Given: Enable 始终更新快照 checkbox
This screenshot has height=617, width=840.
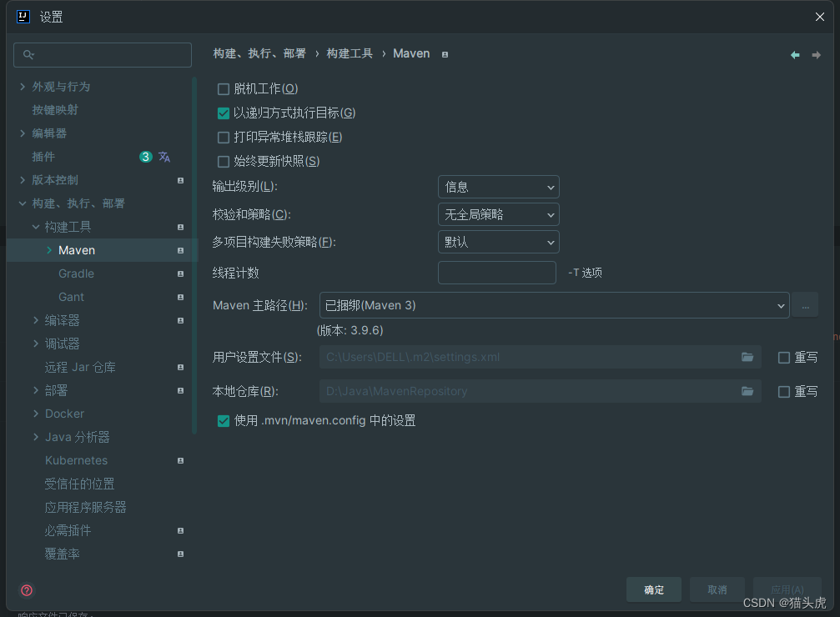Looking at the screenshot, I should [x=224, y=162].
